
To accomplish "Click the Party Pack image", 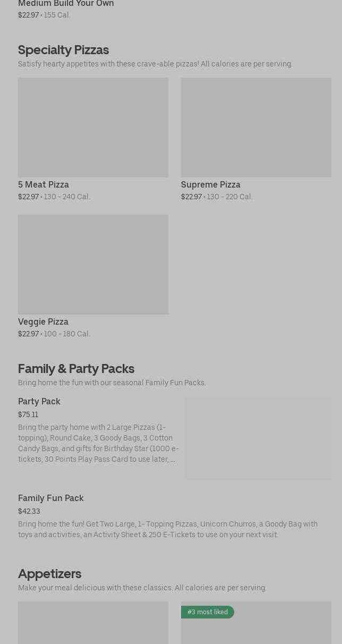I will tap(258, 438).
